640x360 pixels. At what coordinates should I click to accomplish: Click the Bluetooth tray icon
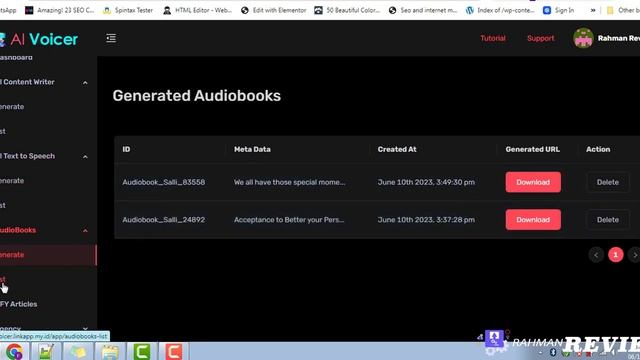point(553,352)
